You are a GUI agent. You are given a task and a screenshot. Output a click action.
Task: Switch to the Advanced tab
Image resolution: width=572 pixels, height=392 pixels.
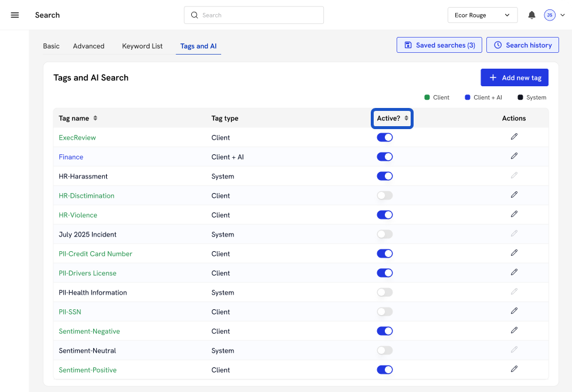[x=89, y=46]
